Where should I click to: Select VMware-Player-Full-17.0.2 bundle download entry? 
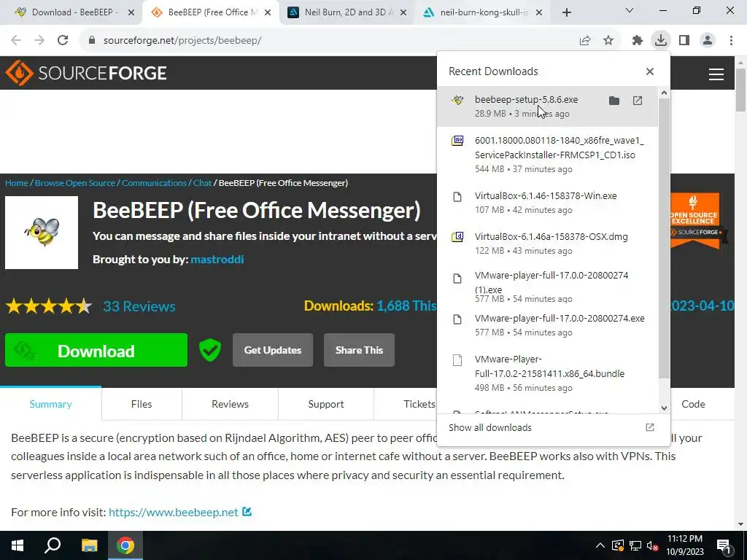547,373
